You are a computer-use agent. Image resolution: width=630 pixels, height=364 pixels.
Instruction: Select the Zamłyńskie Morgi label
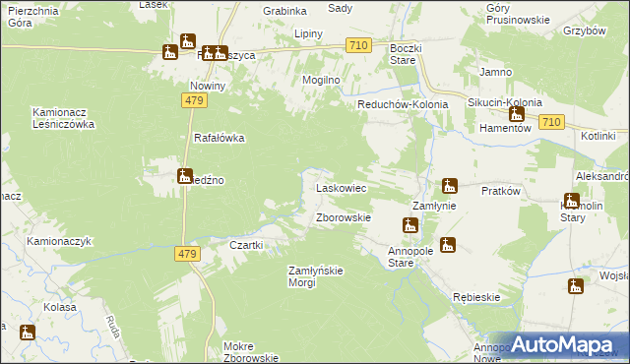315,276
